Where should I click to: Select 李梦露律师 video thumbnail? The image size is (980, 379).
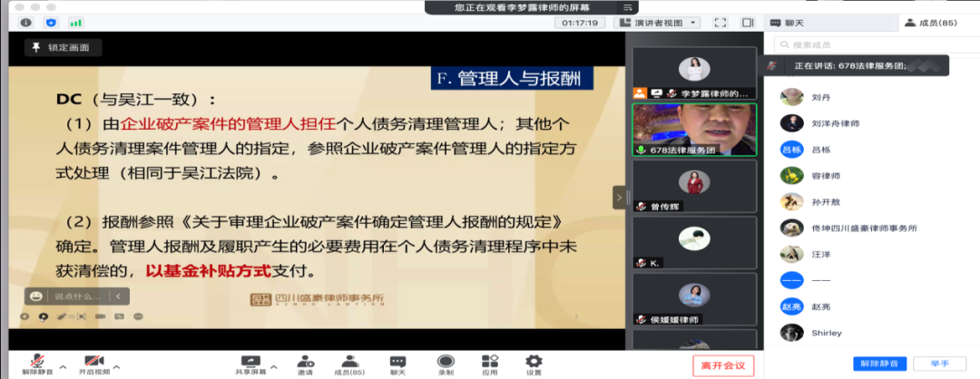694,73
